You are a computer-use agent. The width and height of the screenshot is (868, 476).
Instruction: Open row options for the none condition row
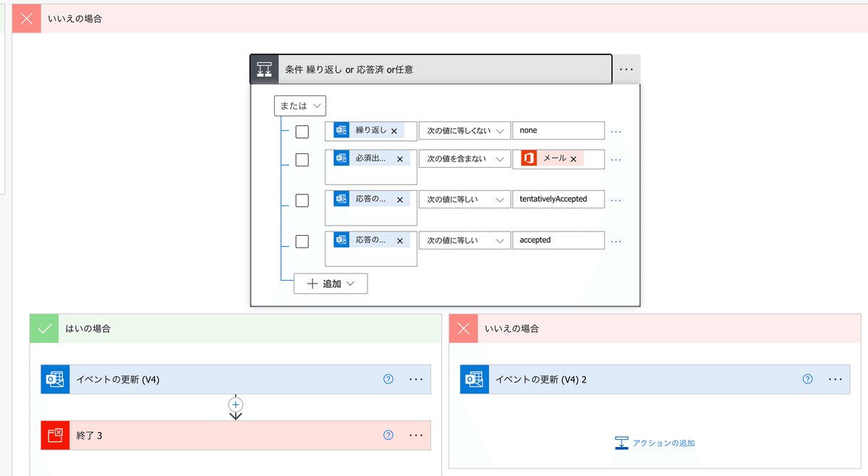coord(616,132)
